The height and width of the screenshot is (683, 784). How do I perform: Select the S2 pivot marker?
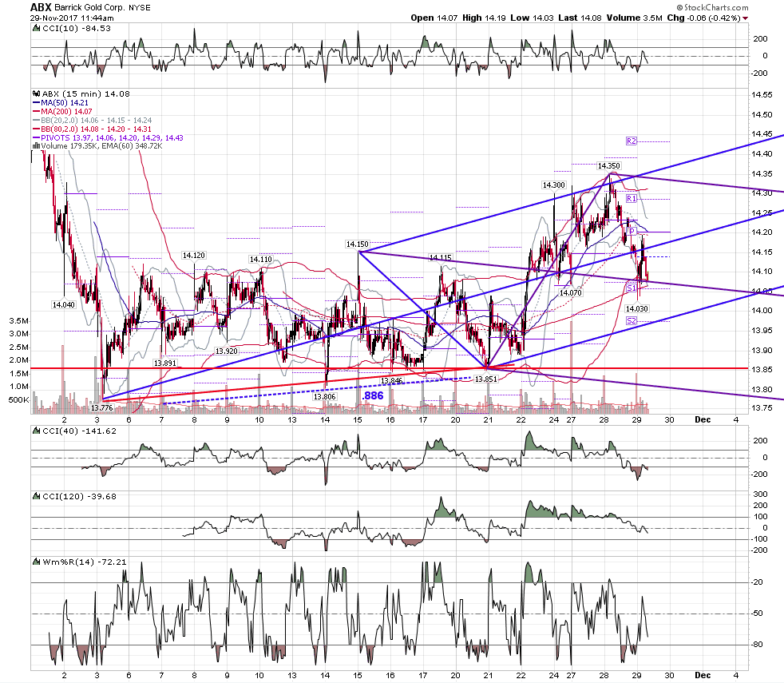click(632, 321)
